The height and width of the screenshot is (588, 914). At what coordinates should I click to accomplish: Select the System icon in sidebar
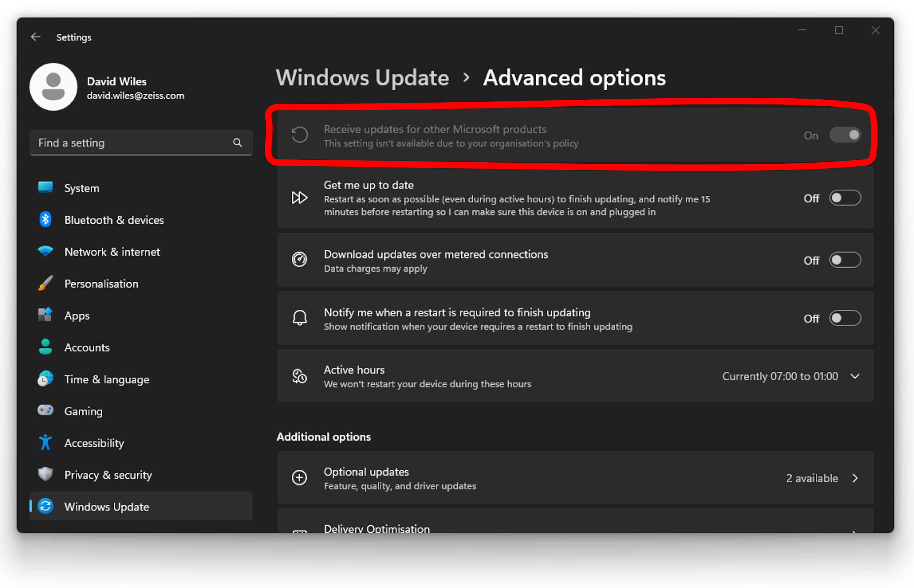coord(45,187)
